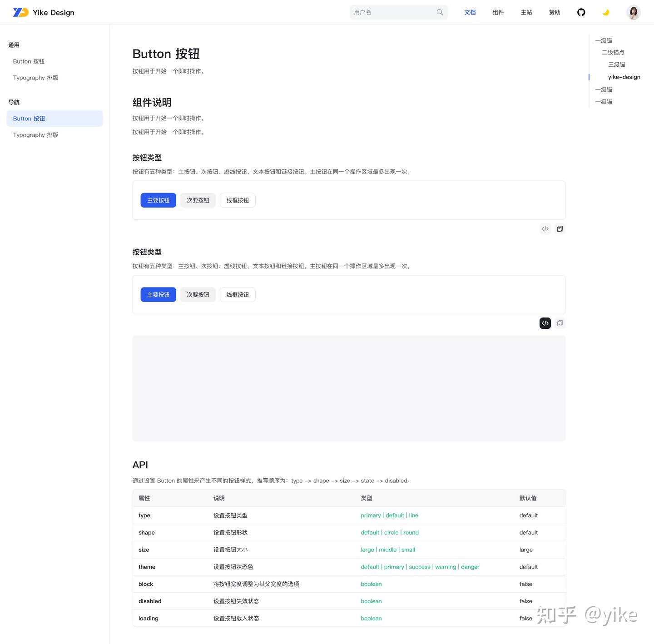Collapse the expanded code panel of second example
Viewport: 654px width, 644px height.
(545, 323)
